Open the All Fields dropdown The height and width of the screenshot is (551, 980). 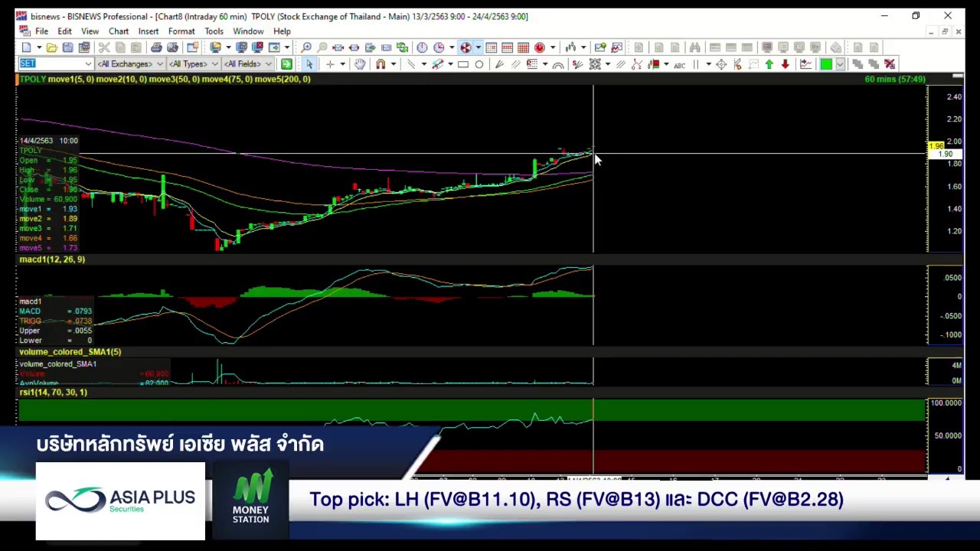pyautogui.click(x=248, y=64)
